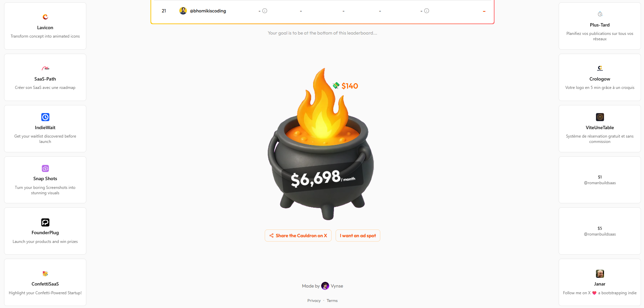Click the I want an ad spot button
Screen dimensions: 644x308
pos(358,236)
